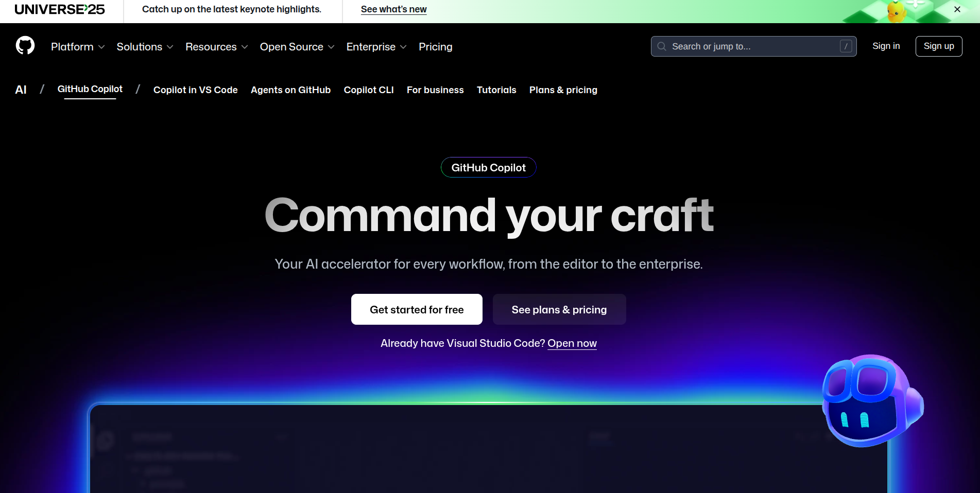Open the Solutions dropdown menu

pos(145,47)
